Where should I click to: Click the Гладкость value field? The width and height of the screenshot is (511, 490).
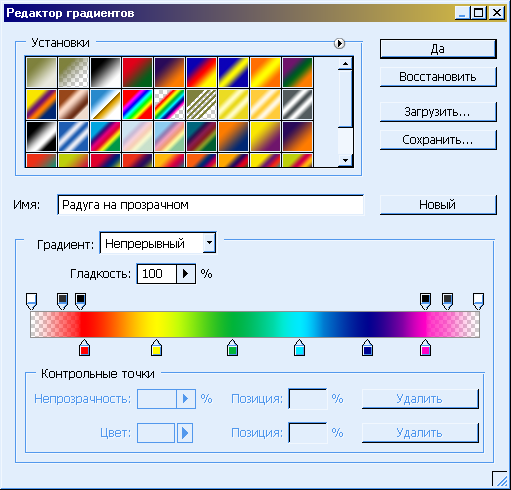pos(156,274)
